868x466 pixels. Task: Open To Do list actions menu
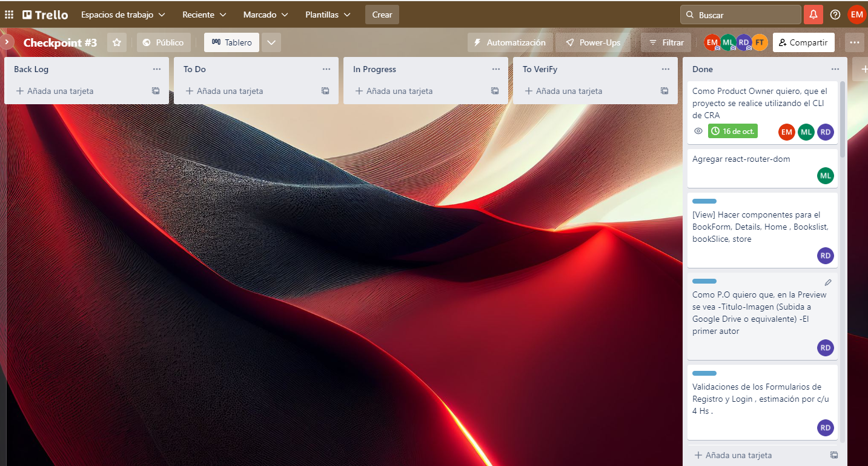point(326,69)
